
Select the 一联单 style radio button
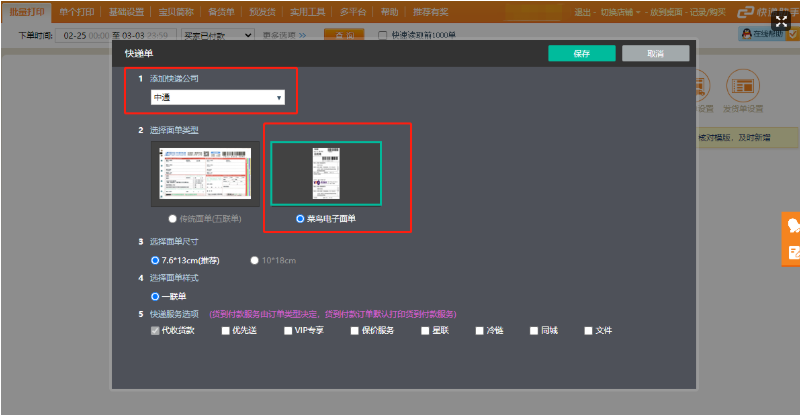155,296
